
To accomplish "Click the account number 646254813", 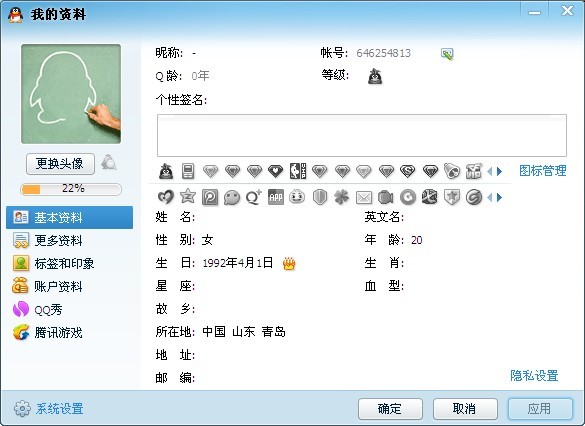I will pos(384,53).
